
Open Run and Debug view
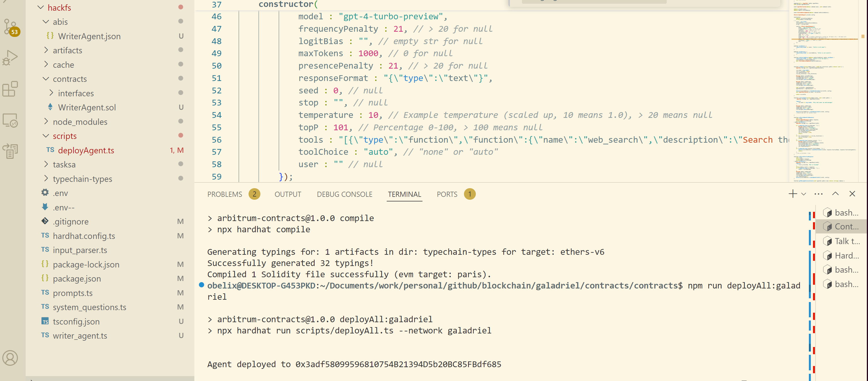10,58
